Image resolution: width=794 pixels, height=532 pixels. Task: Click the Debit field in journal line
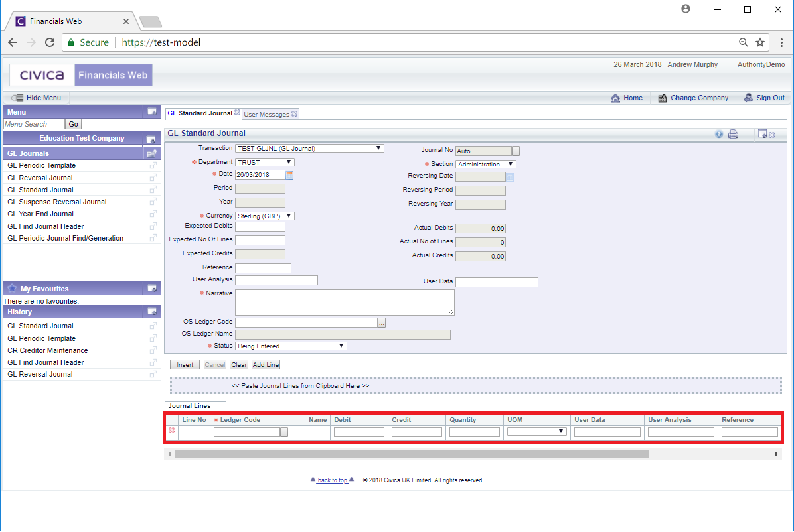click(x=359, y=432)
